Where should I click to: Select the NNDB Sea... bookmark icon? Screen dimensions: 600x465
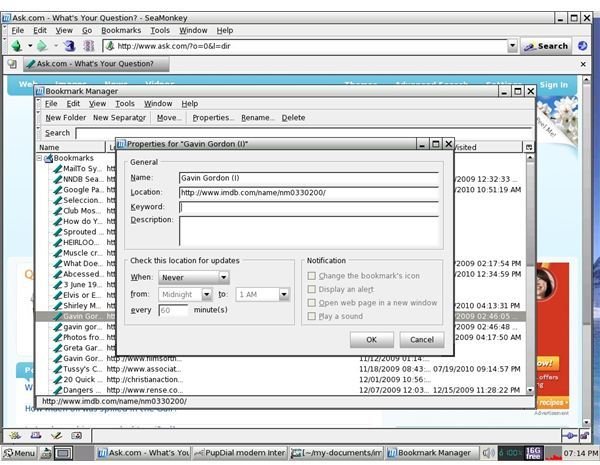click(x=58, y=179)
